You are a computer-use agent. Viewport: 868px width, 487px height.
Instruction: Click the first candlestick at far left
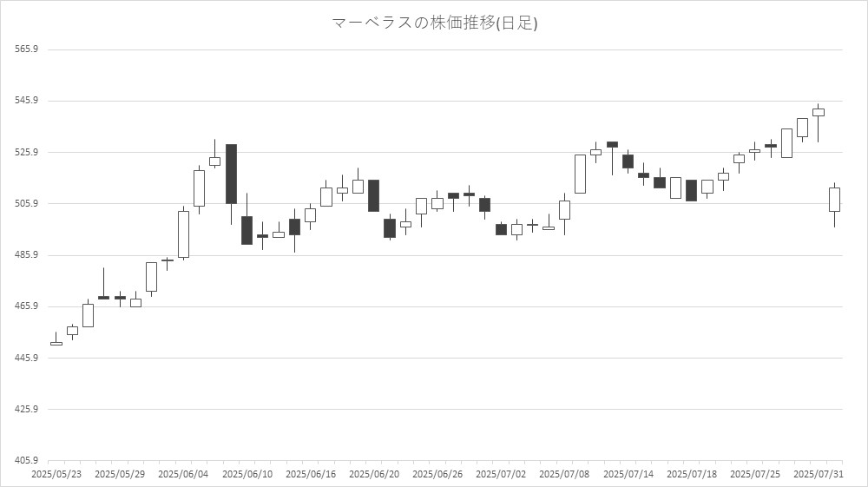coord(56,344)
